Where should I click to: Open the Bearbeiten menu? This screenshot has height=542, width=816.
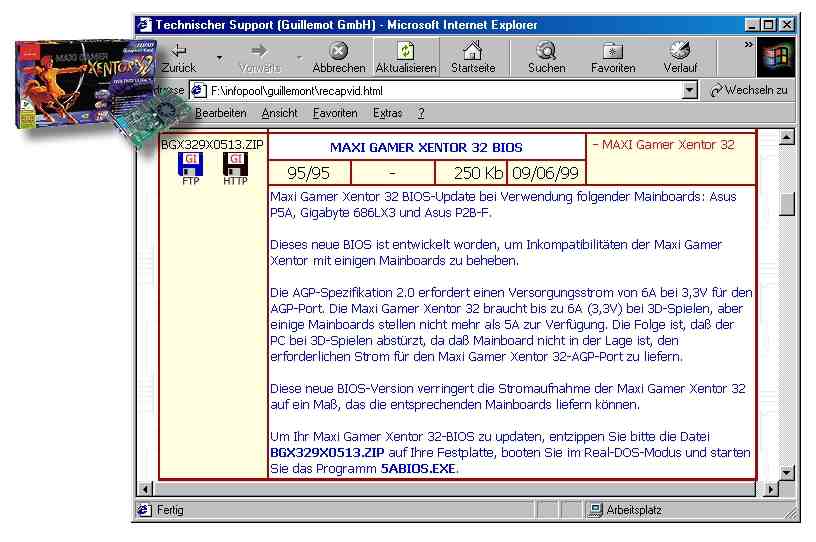tap(221, 113)
